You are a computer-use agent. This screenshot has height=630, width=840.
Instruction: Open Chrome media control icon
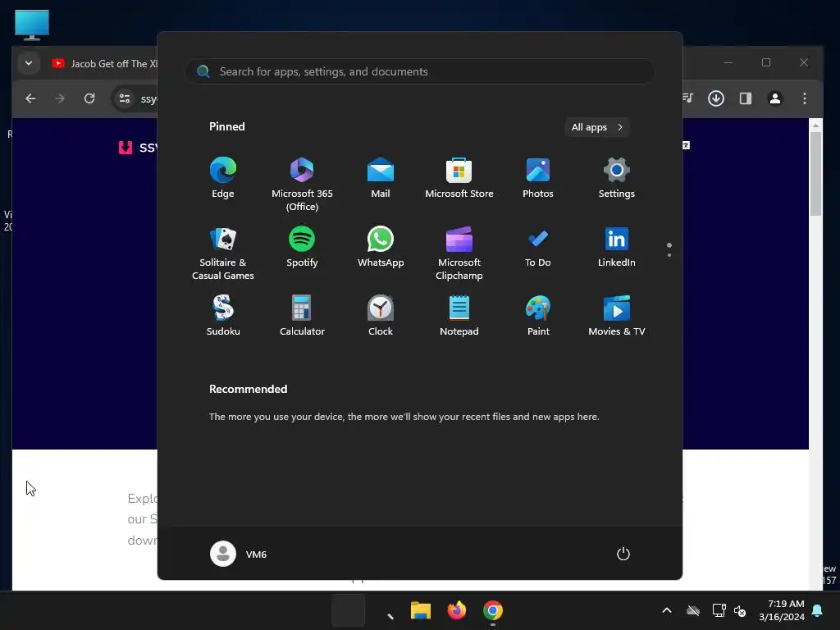pos(687,98)
